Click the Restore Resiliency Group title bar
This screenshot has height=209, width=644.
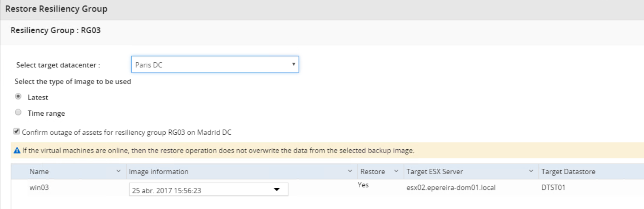[x=56, y=9]
